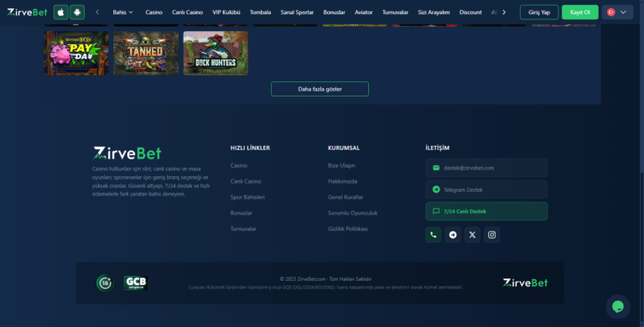Open the Telegram social icon button
This screenshot has height=327, width=644.
point(453,235)
